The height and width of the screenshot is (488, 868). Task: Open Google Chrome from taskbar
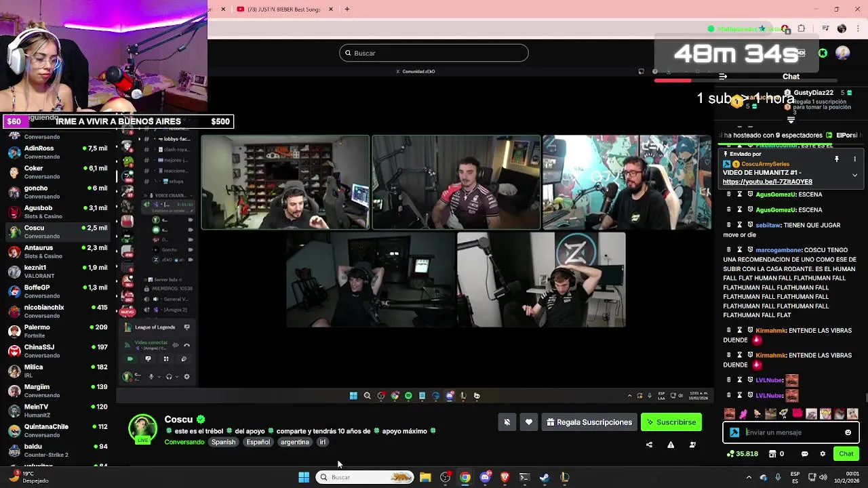465,477
